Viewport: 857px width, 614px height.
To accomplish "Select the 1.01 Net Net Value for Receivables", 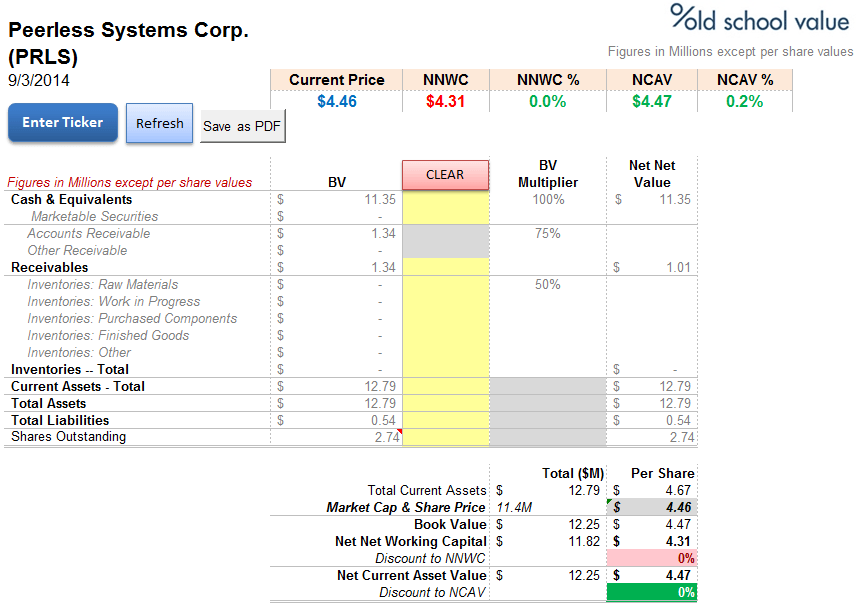I will [678, 267].
